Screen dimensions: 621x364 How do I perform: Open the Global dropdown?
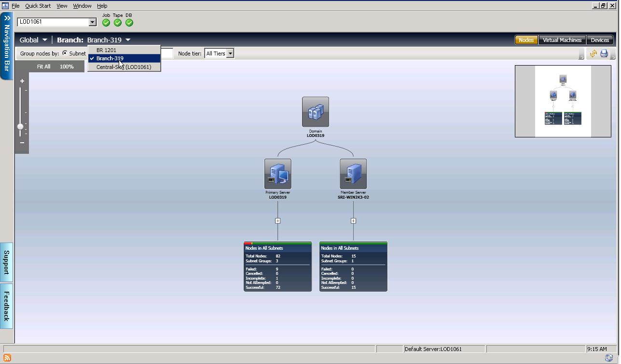coord(33,40)
